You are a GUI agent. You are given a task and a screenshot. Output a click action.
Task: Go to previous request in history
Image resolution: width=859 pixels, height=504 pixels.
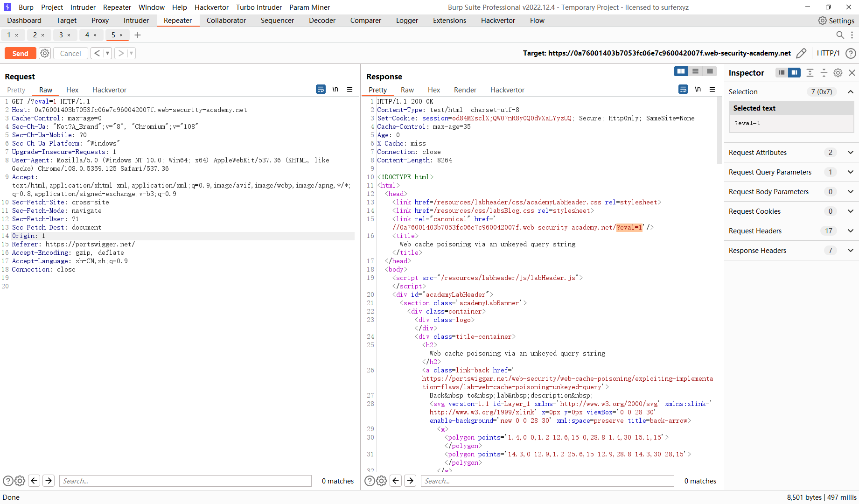(x=97, y=53)
